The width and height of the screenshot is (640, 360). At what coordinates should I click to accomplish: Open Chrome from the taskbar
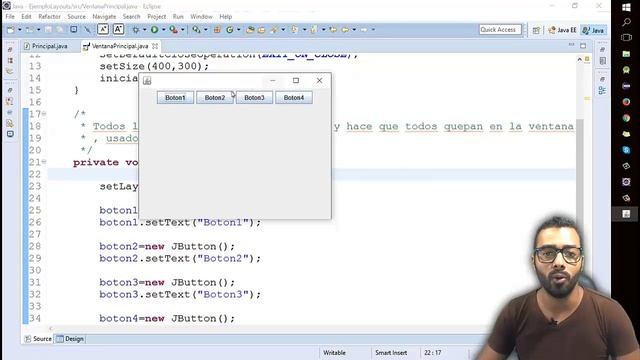(626, 118)
